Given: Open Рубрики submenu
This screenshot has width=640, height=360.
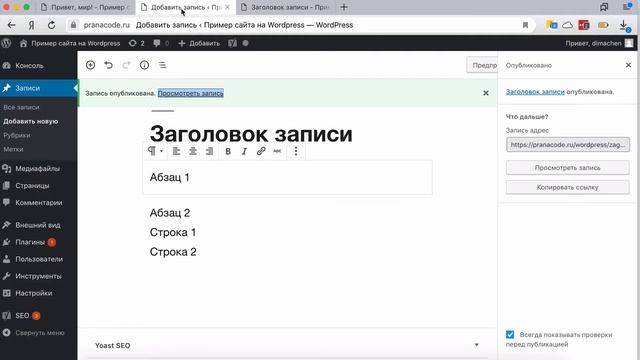Looking at the screenshot, I should pos(17,135).
